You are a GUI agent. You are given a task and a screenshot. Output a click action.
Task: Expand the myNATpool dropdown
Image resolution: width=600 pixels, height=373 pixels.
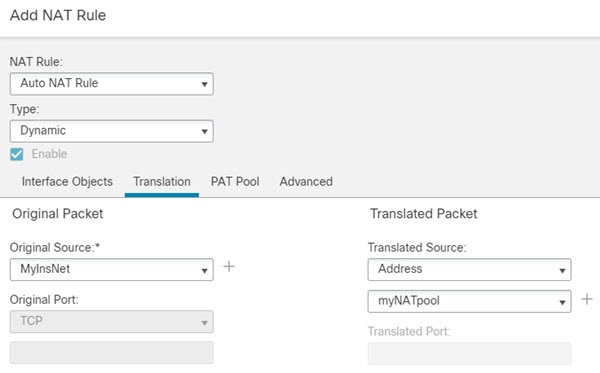pyautogui.click(x=470, y=301)
